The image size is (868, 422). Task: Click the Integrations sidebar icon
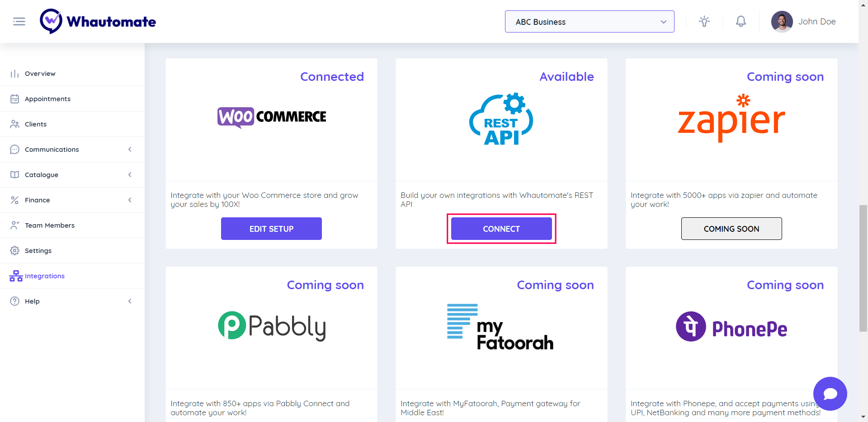coord(16,276)
